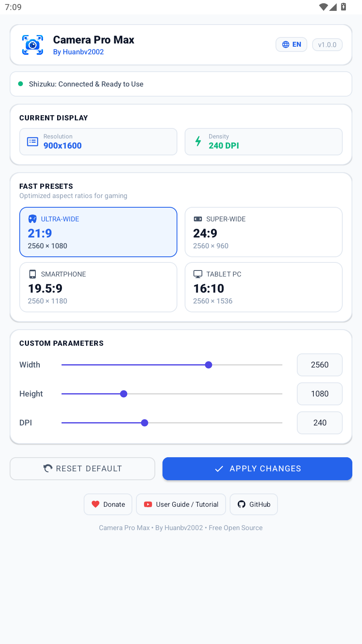Click the DPI slider handle

pos(145,423)
